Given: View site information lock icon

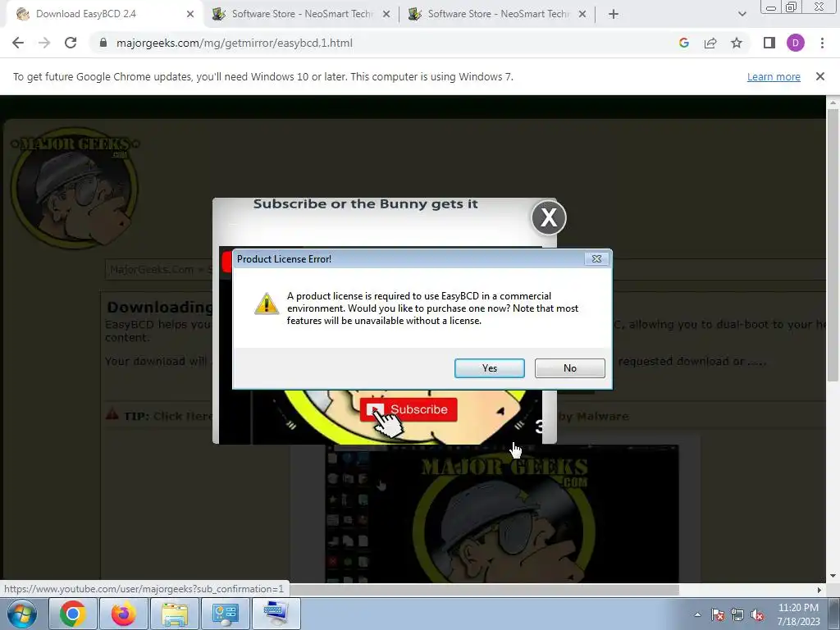Looking at the screenshot, I should [103, 43].
